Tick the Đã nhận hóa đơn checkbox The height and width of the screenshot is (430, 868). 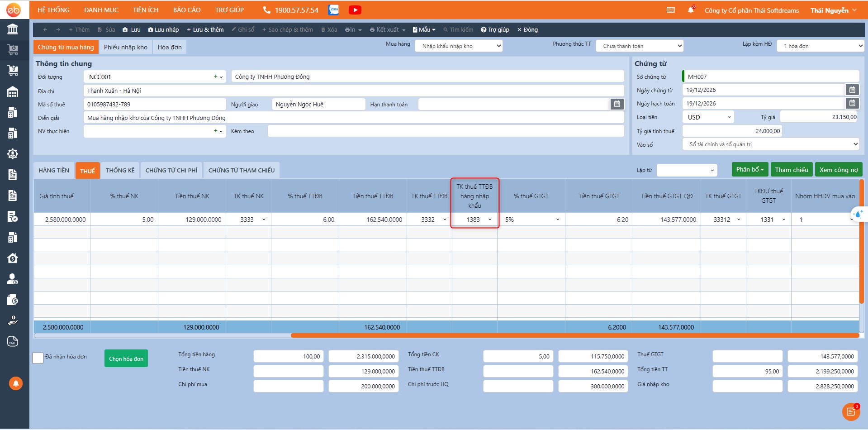point(38,358)
